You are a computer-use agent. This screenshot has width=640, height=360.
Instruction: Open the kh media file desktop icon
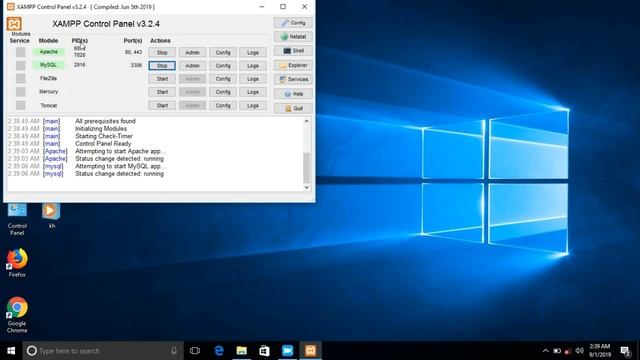coord(51,216)
